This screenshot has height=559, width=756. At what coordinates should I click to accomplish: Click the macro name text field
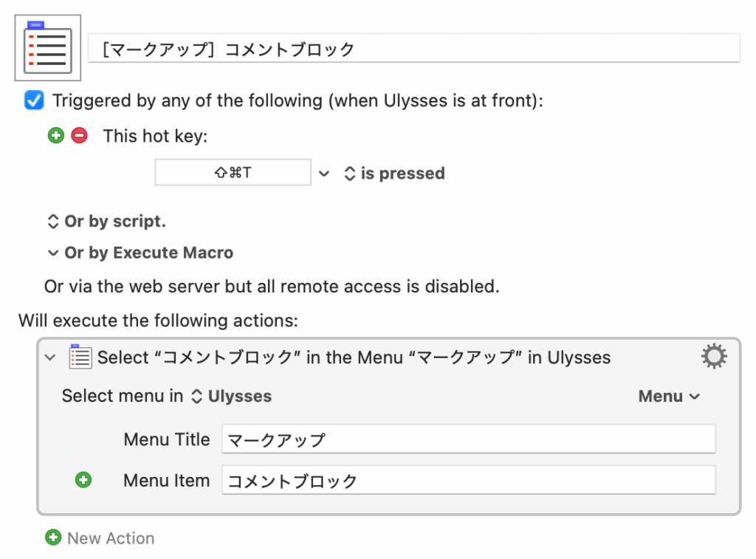(413, 49)
